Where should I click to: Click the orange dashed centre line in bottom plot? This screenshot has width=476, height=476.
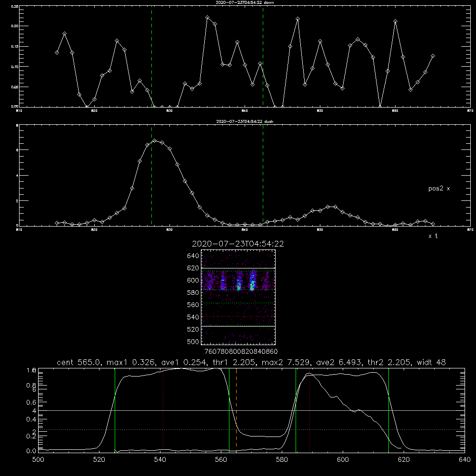[x=236, y=410]
